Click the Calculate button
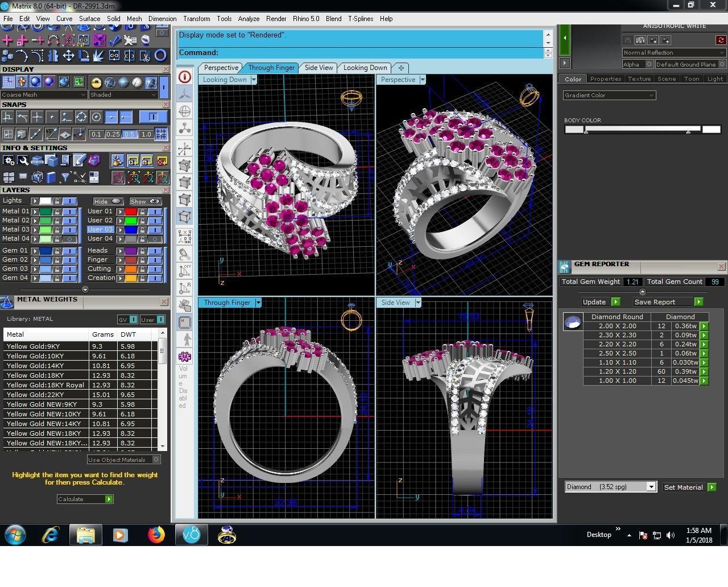 coord(85,499)
